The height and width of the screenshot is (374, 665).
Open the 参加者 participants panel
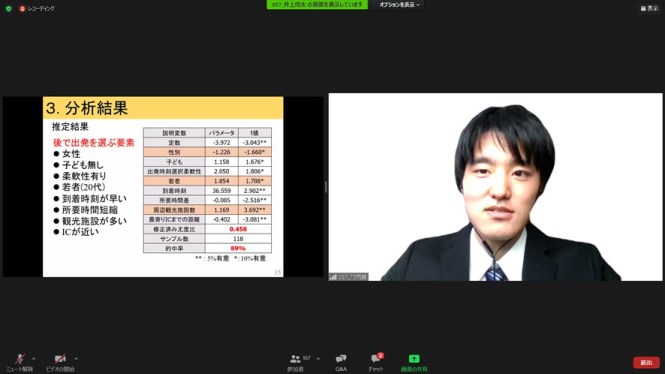coord(296,363)
